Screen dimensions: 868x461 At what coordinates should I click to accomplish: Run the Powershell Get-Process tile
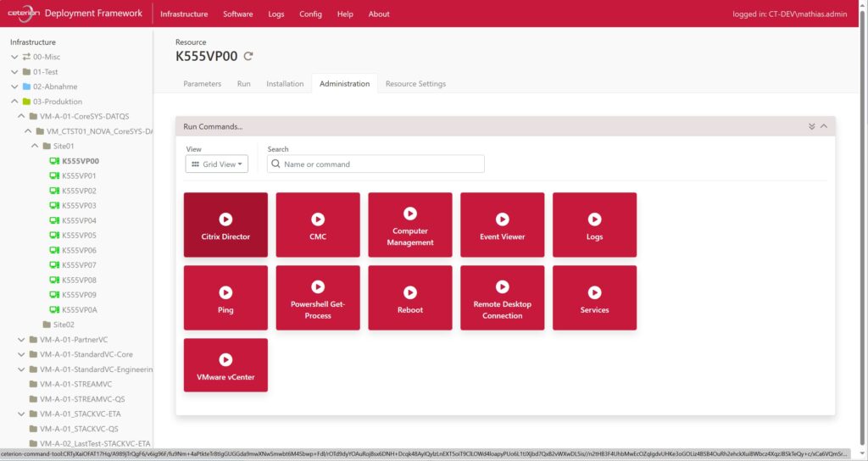click(318, 297)
